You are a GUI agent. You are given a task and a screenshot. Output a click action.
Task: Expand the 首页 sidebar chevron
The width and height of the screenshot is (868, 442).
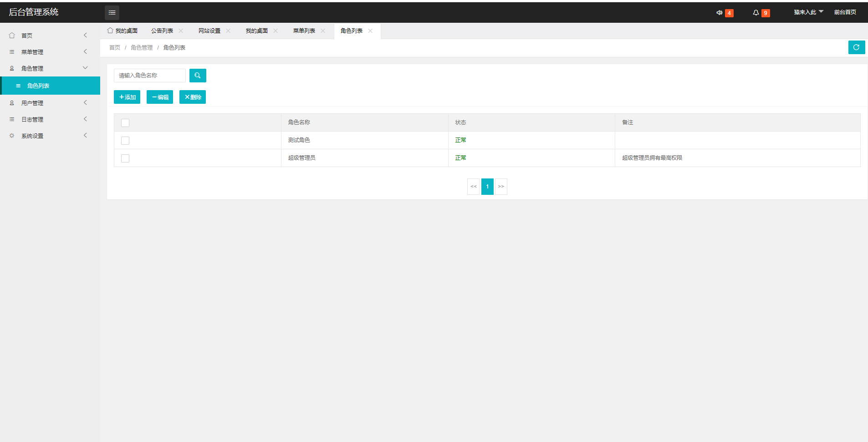point(85,35)
